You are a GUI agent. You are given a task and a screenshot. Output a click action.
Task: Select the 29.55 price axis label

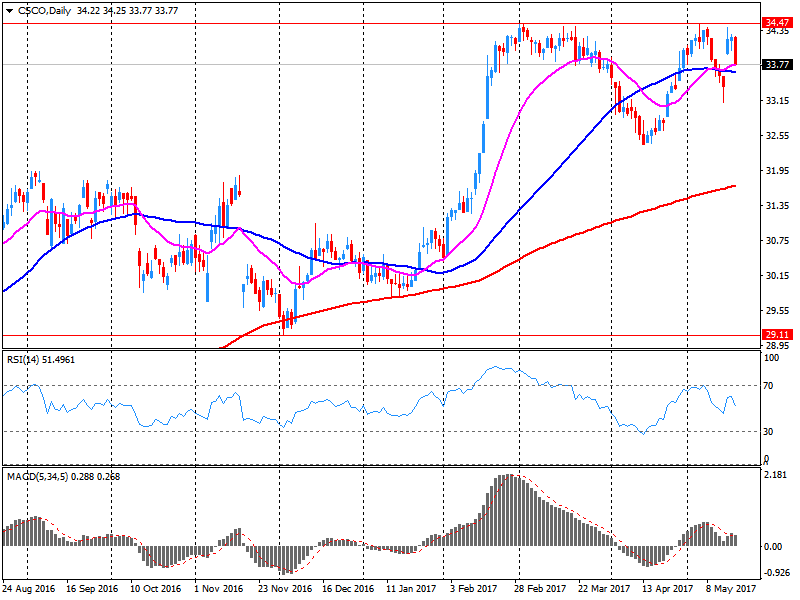pyautogui.click(x=777, y=310)
